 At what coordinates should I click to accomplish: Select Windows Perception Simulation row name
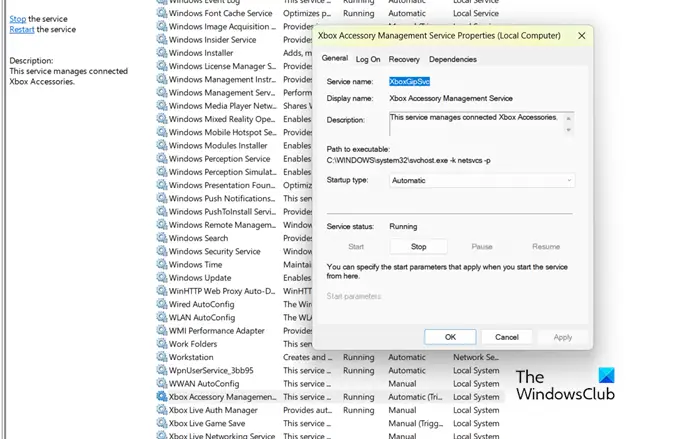[223, 172]
